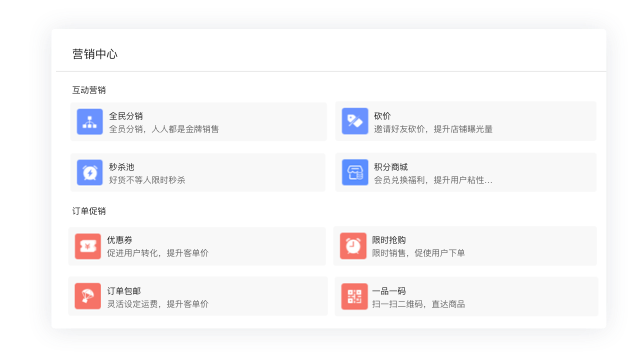This screenshot has width=640, height=360.
Task: Click the text 灵活设定运费，提升客单价
Action: point(158,304)
